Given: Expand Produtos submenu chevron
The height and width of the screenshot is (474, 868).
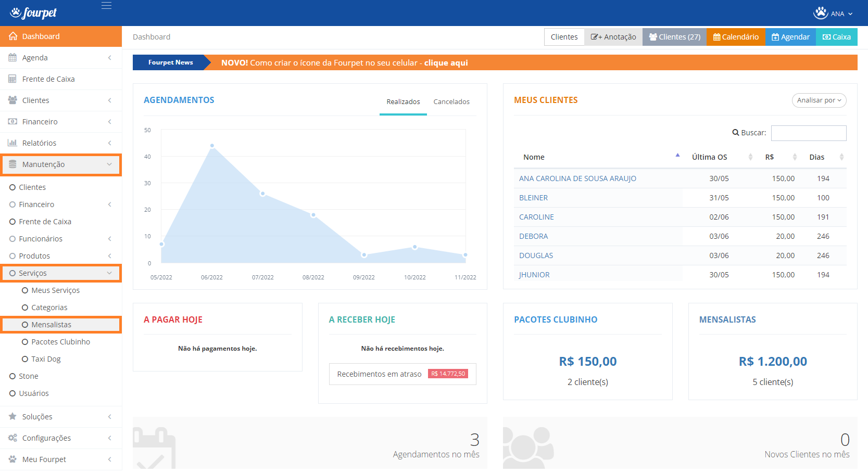Looking at the screenshot, I should [109, 256].
